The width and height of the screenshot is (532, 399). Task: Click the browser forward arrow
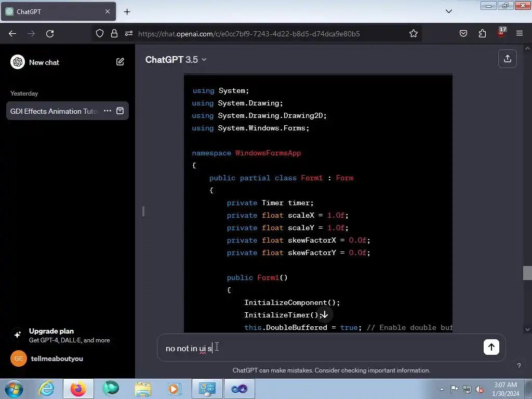coord(31,34)
